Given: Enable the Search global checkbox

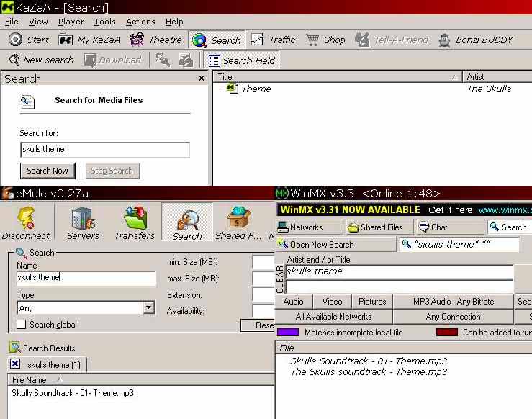Looking at the screenshot, I should [x=21, y=325].
